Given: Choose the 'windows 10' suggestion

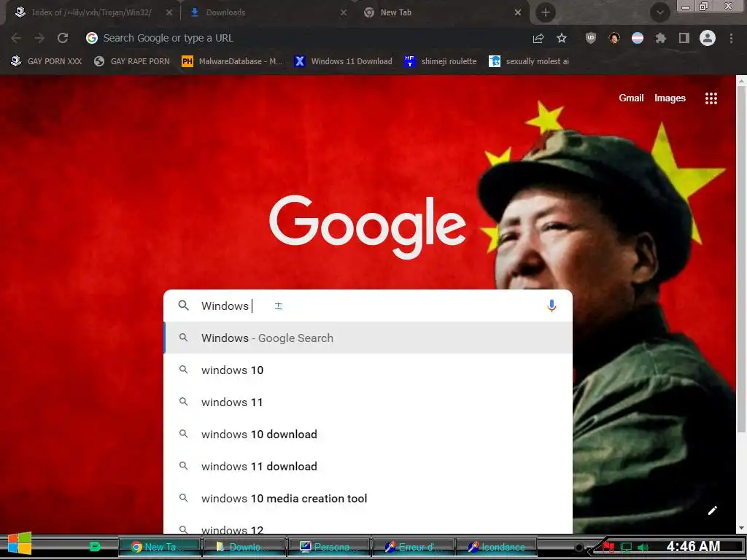Looking at the screenshot, I should pyautogui.click(x=368, y=370).
